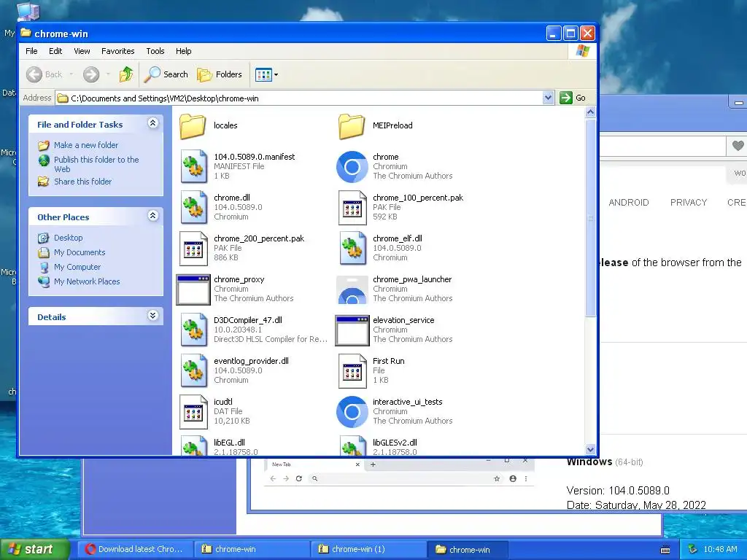Image resolution: width=747 pixels, height=560 pixels.
Task: Click Share this folder
Action: (83, 182)
